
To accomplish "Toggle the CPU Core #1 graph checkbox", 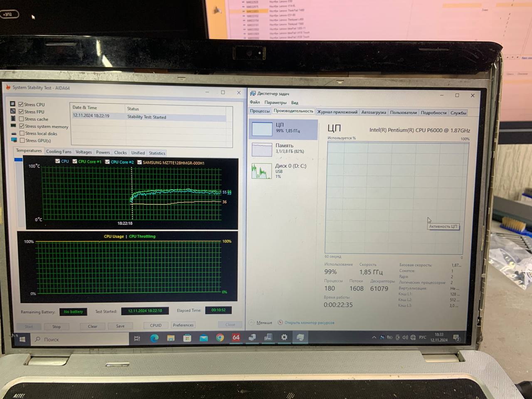I will tap(75, 161).
